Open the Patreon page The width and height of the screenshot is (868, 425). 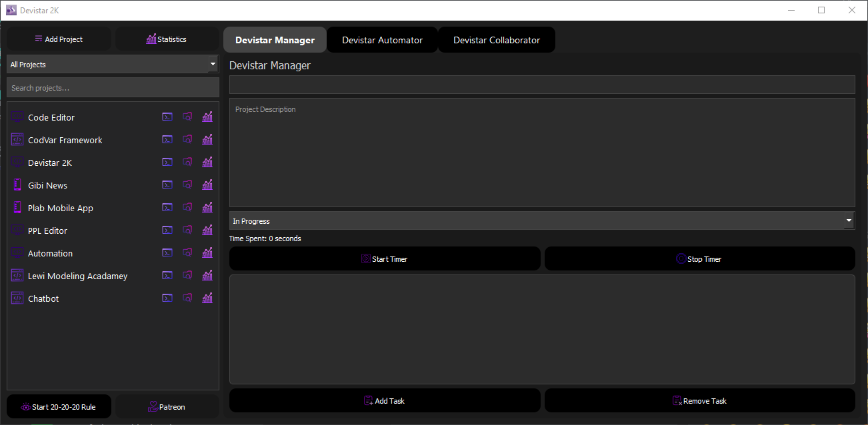[167, 406]
